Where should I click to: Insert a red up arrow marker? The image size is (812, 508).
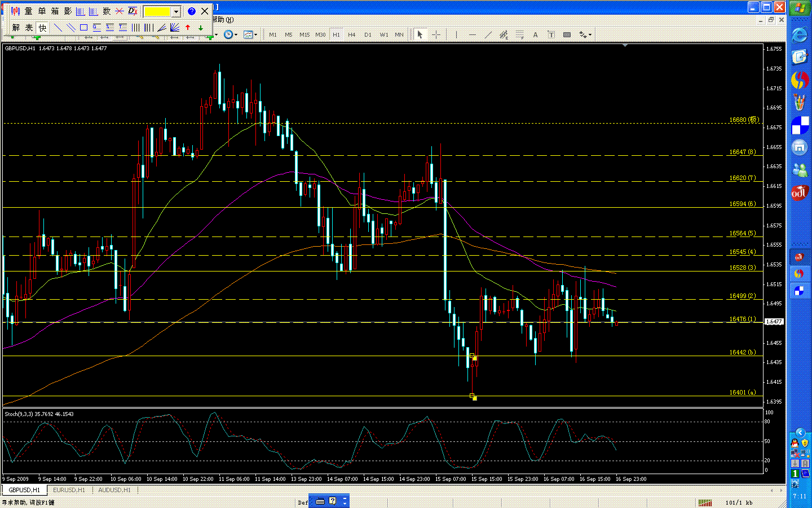click(x=188, y=28)
